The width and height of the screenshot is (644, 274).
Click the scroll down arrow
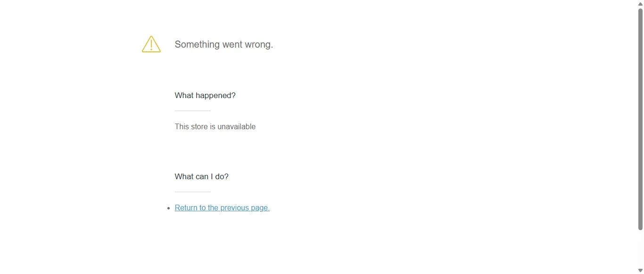coord(640,270)
